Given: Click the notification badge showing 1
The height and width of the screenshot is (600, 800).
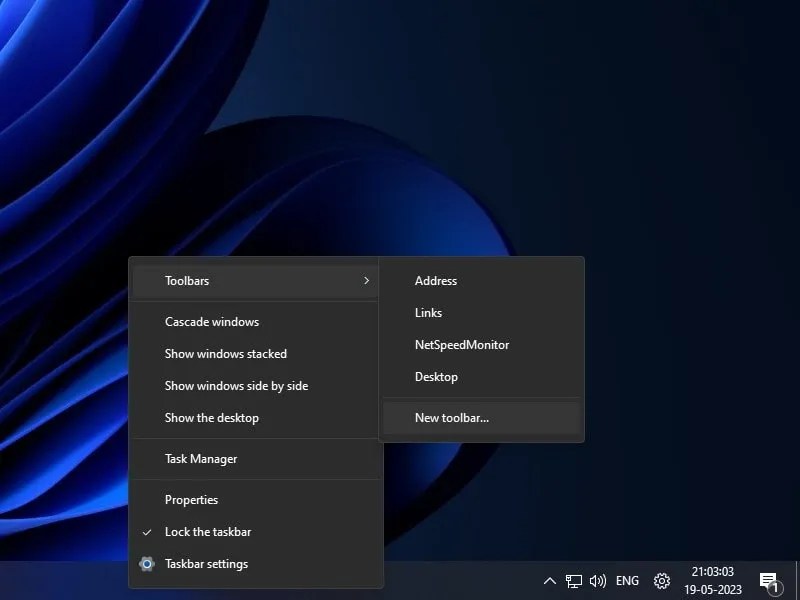Looking at the screenshot, I should coord(774,587).
